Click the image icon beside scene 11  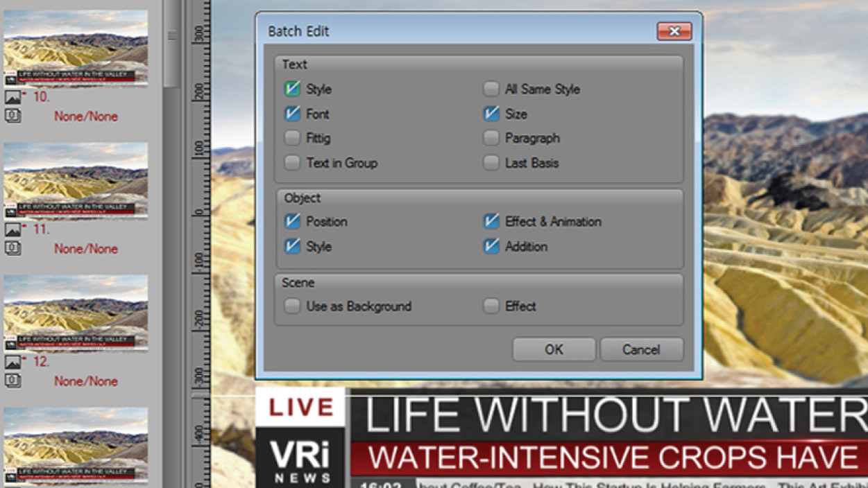[12, 229]
